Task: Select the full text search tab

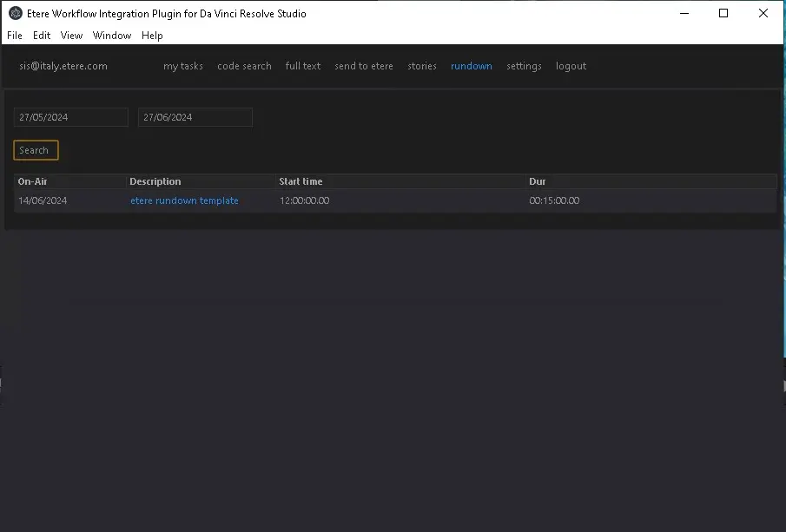Action: pos(303,66)
